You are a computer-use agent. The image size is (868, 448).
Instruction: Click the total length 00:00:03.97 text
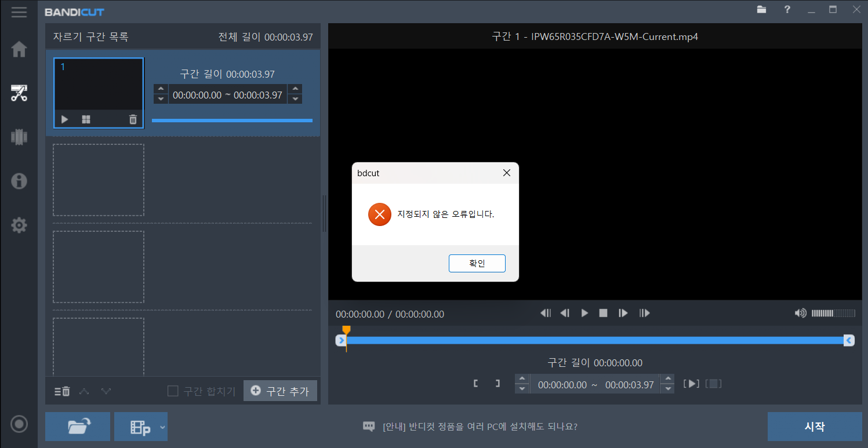pyautogui.click(x=266, y=37)
